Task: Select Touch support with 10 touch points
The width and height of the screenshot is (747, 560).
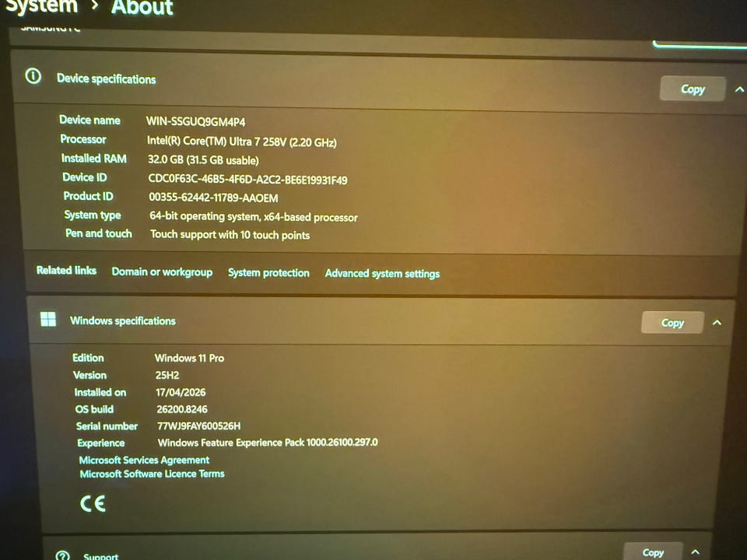Action: [230, 235]
